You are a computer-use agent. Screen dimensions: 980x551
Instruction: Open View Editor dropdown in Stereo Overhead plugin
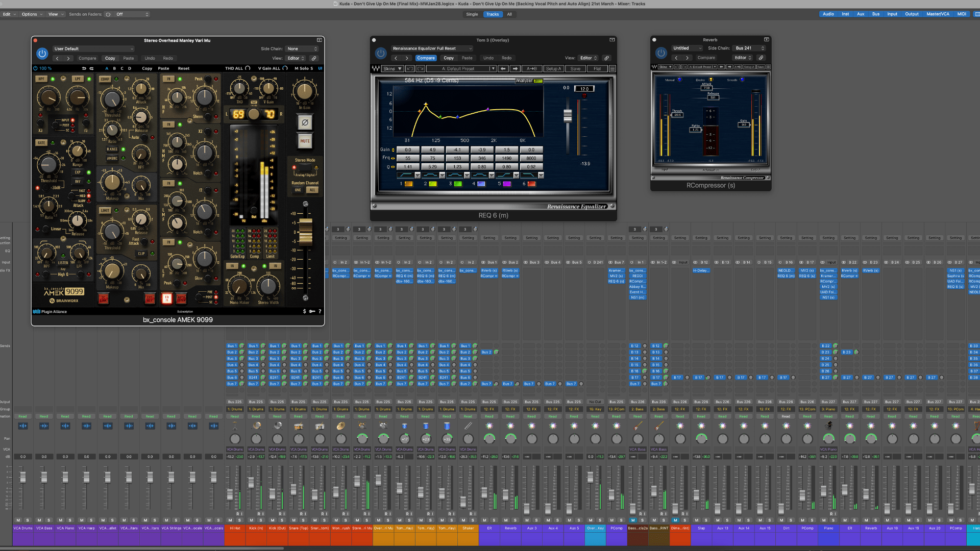tap(296, 58)
